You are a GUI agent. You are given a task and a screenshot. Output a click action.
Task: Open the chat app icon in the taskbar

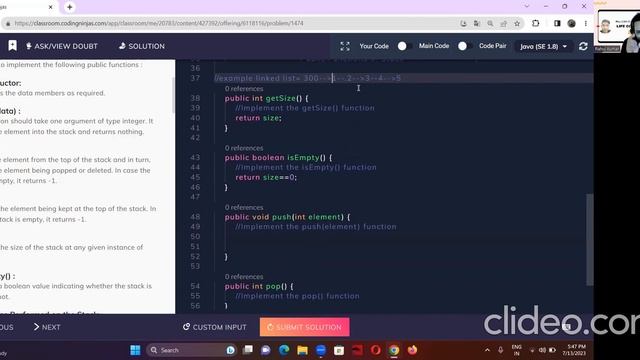[266, 350]
